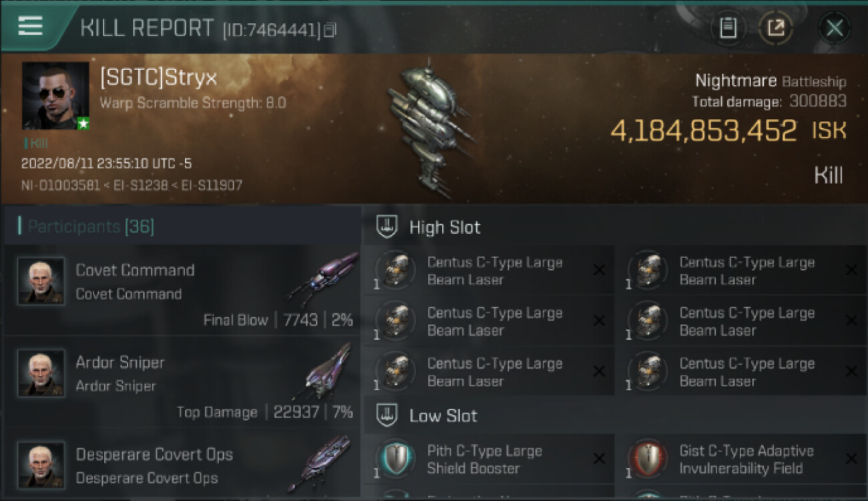Click the Nightmare battleship image
Viewport: 868px width, 501px height.
click(x=427, y=126)
